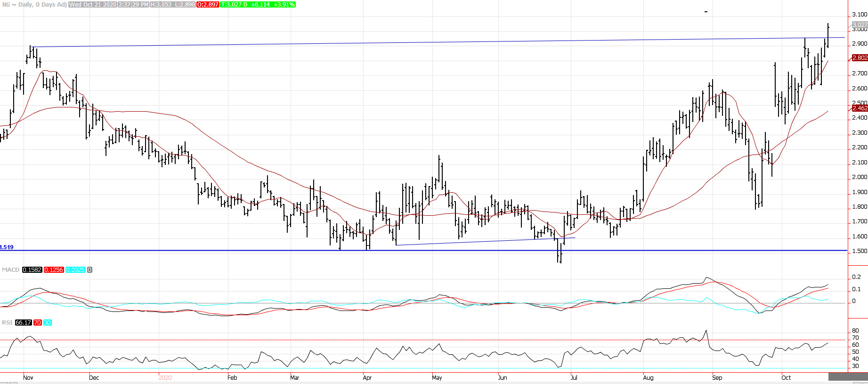
Task: Click the current price marker 3.027 on price axis
Action: (860, 25)
